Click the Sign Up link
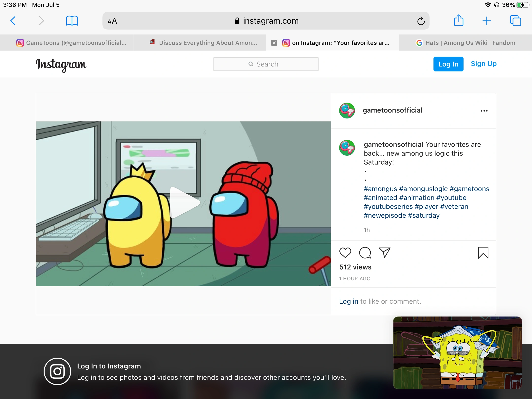Screen dimensions: 532x399 pos(483,64)
